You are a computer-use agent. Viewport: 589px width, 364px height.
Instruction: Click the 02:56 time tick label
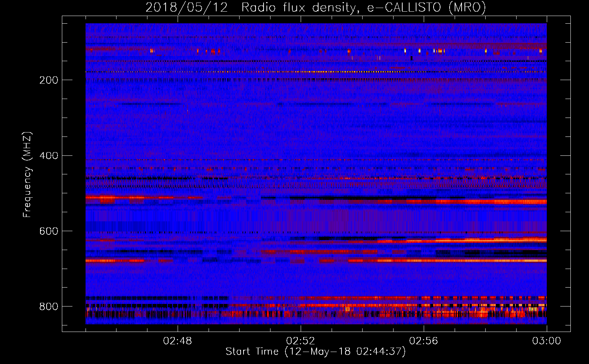click(424, 341)
